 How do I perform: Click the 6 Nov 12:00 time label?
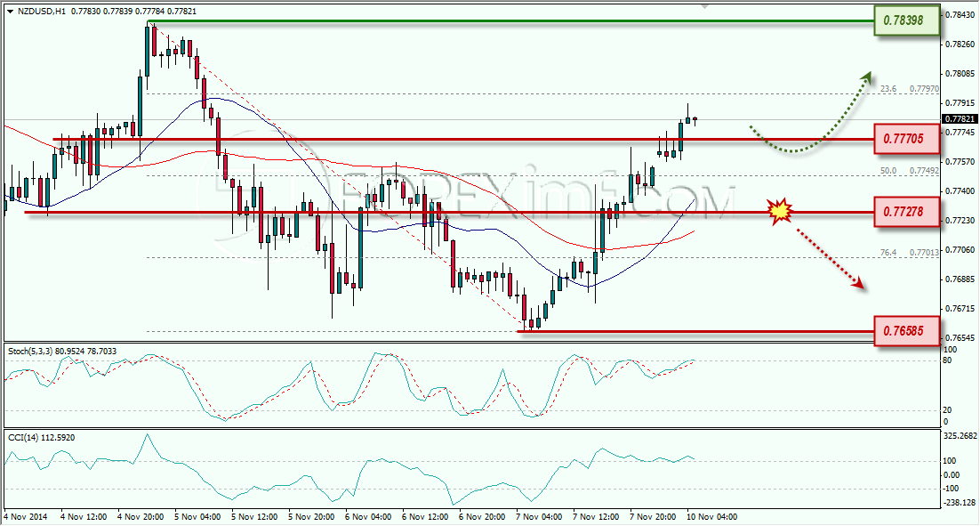[425, 516]
